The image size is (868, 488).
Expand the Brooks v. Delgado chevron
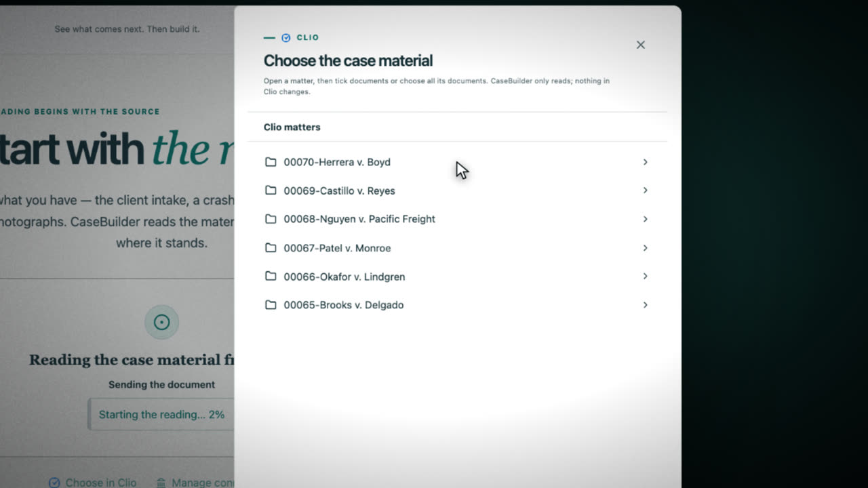pos(645,305)
